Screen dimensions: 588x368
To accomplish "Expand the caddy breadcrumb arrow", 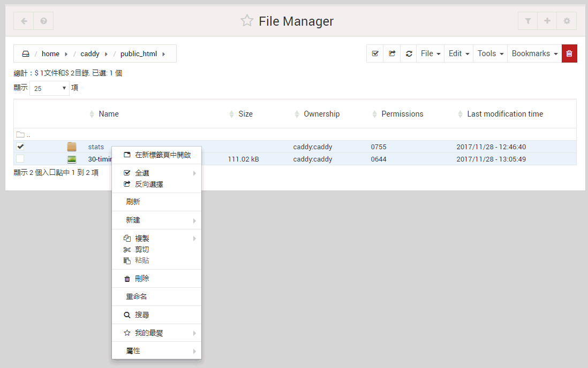I will click(106, 54).
